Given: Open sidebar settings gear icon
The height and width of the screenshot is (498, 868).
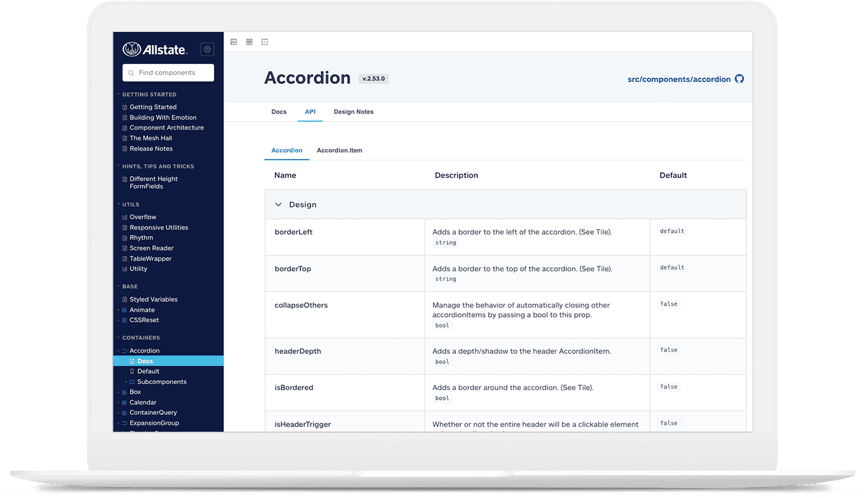Looking at the screenshot, I should point(207,49).
